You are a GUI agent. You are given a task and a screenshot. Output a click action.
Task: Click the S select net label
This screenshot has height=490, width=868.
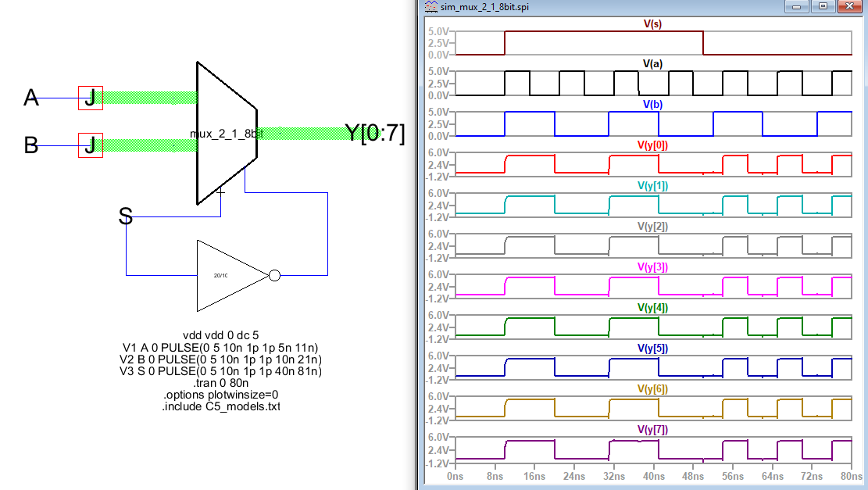point(125,216)
